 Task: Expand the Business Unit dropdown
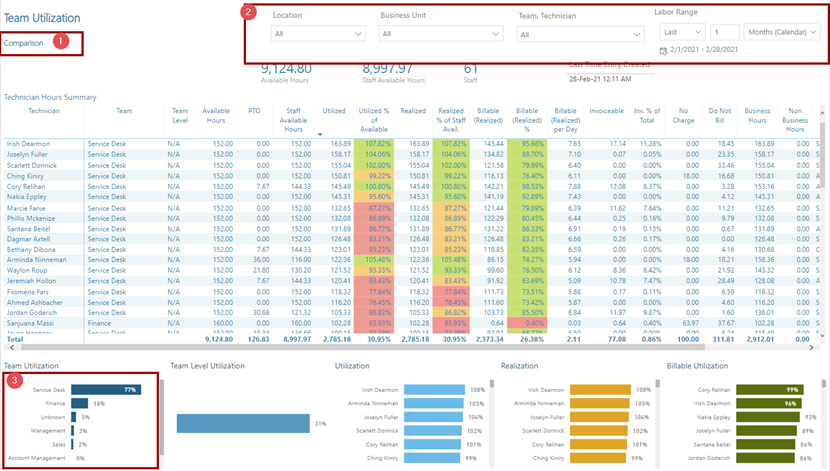coord(440,34)
